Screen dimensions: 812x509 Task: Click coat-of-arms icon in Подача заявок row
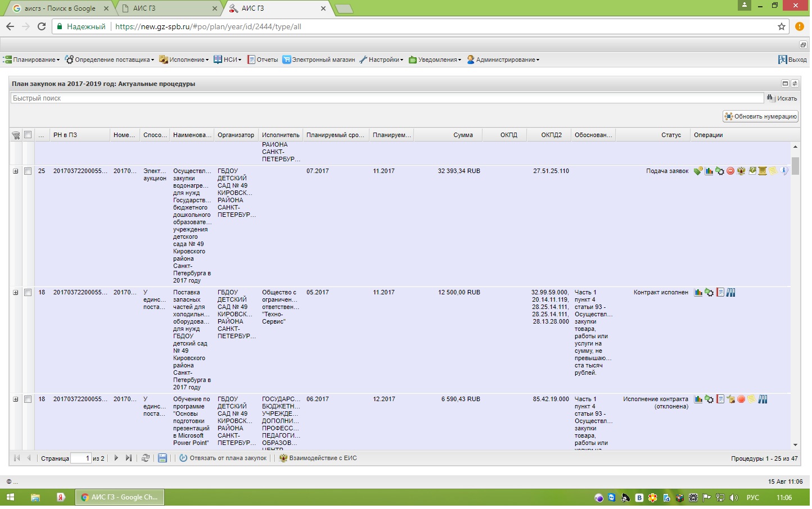click(x=741, y=171)
